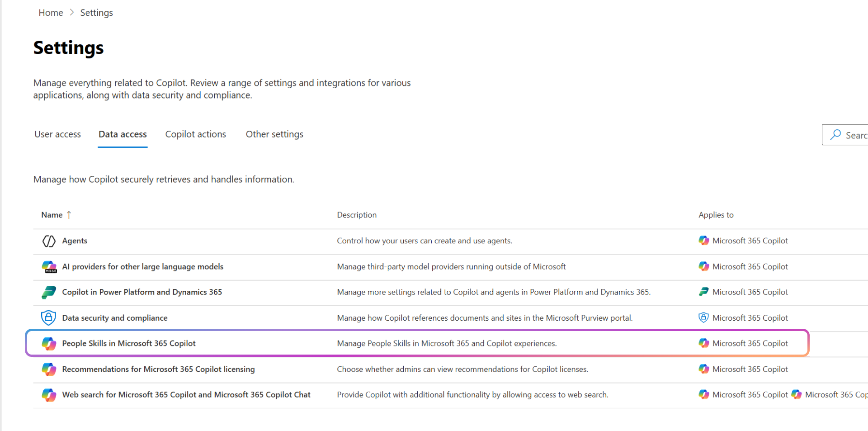Open the Data security and compliance setting

click(x=114, y=317)
